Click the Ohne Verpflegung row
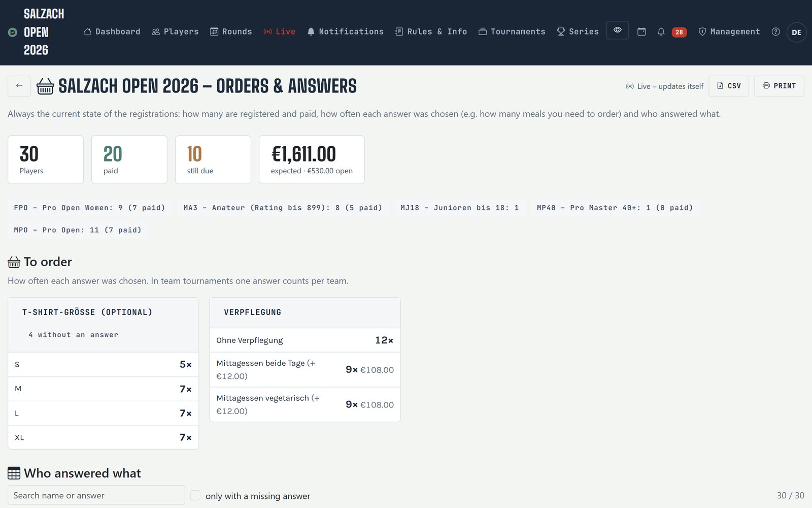812x508 pixels. coord(305,340)
